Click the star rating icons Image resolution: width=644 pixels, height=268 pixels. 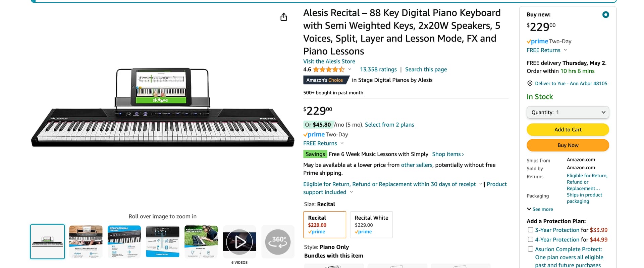(x=328, y=70)
